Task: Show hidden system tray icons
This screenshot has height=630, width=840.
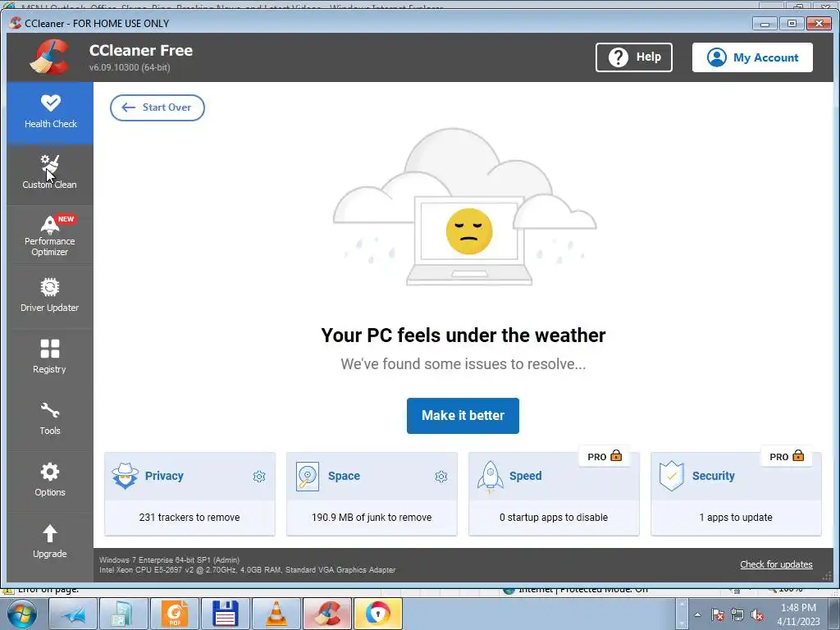Action: (697, 614)
